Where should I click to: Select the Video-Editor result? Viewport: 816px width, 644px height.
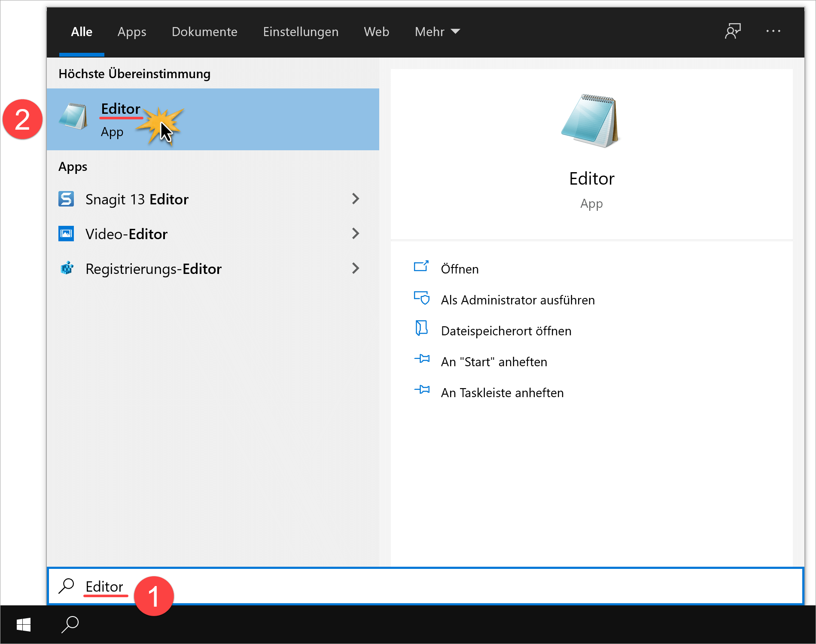[213, 234]
